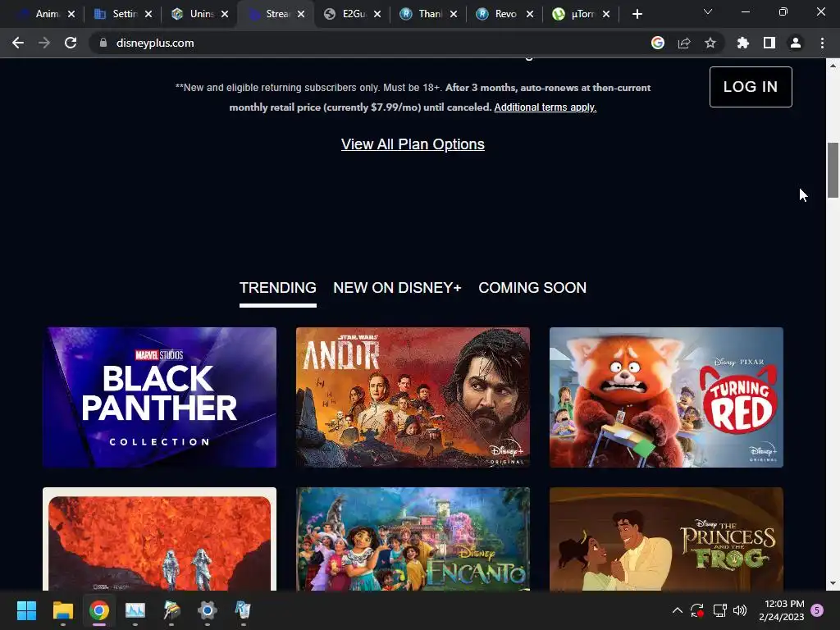Go back to the previous page
Image resolution: width=840 pixels, height=630 pixels.
(18, 43)
